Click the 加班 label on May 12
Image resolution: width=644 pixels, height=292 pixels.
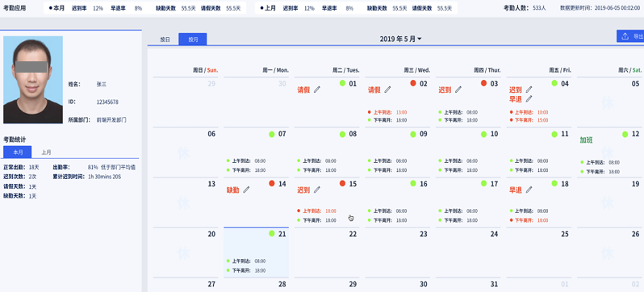click(x=586, y=140)
